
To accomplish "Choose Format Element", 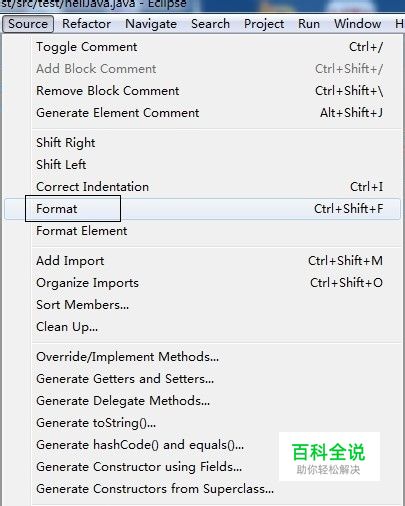I will pyautogui.click(x=202, y=231).
